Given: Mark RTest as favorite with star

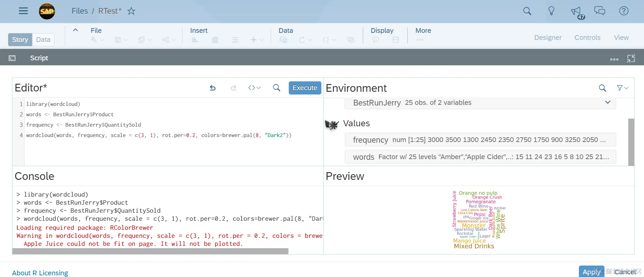Looking at the screenshot, I should point(131,11).
